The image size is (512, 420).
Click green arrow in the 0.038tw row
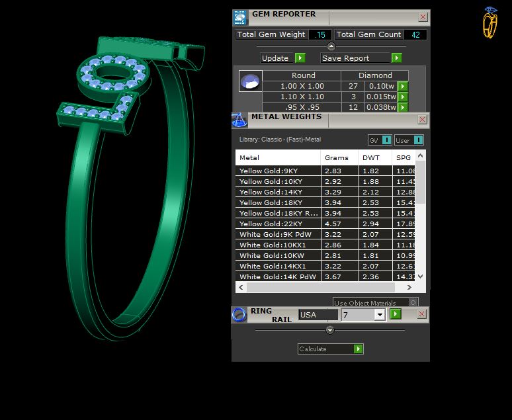pyautogui.click(x=403, y=107)
